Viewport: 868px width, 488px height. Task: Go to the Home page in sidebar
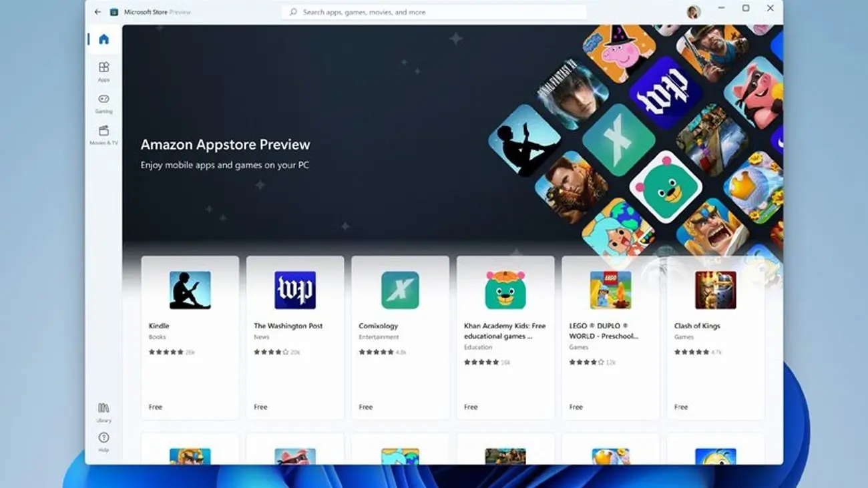(103, 39)
